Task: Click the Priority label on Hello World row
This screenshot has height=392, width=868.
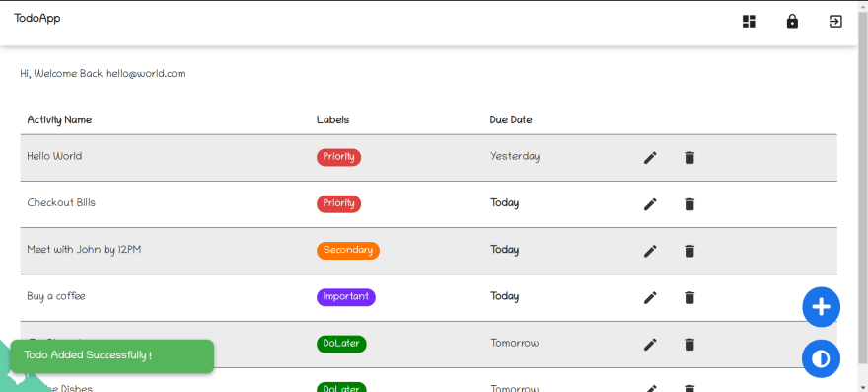Action: [x=338, y=157]
